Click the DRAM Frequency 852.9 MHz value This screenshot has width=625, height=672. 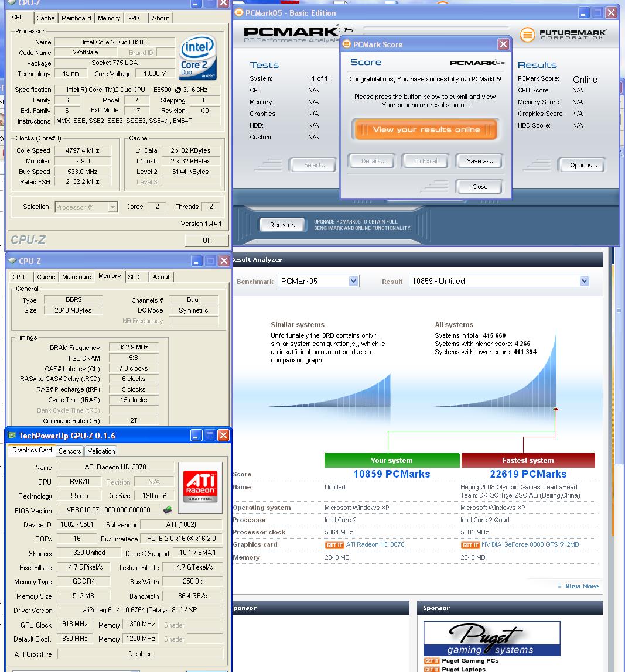[134, 347]
